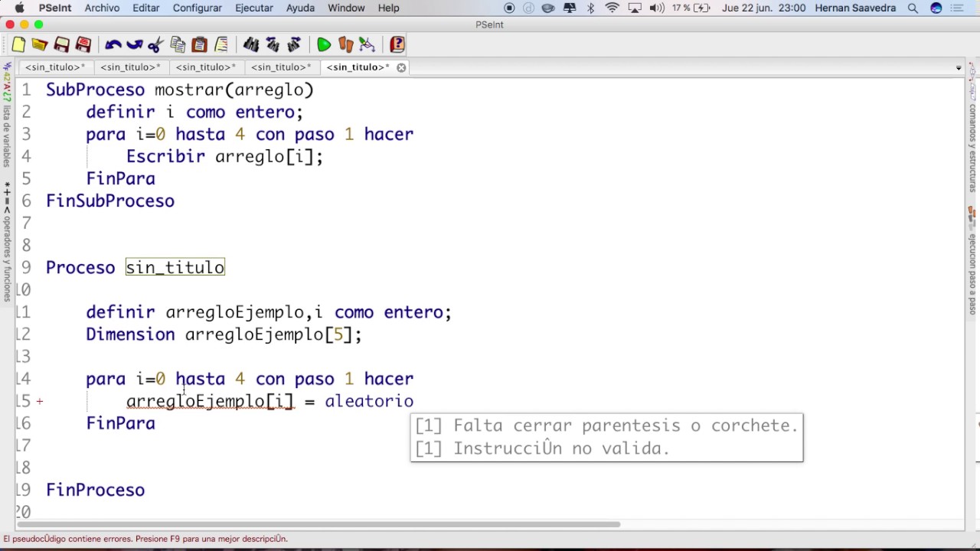Viewport: 980px width, 551px height.
Task: Save the algorithm with the floppy icon
Action: pyautogui.click(x=62, y=45)
